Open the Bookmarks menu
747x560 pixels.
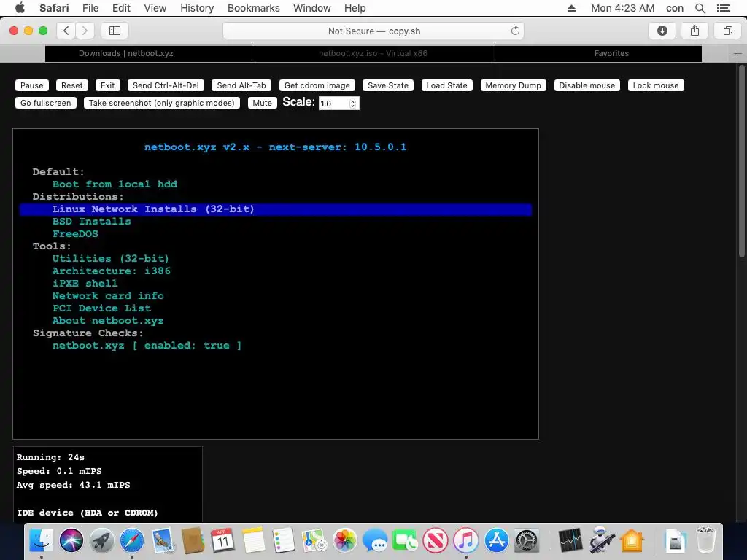(x=253, y=8)
